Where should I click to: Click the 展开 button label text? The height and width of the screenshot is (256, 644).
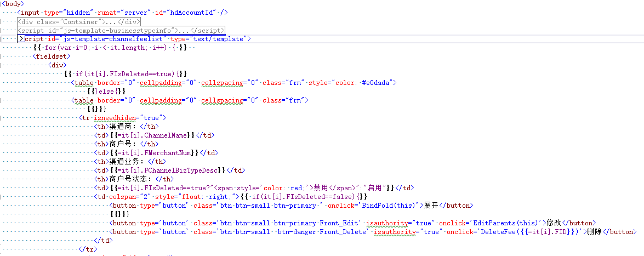point(432,206)
